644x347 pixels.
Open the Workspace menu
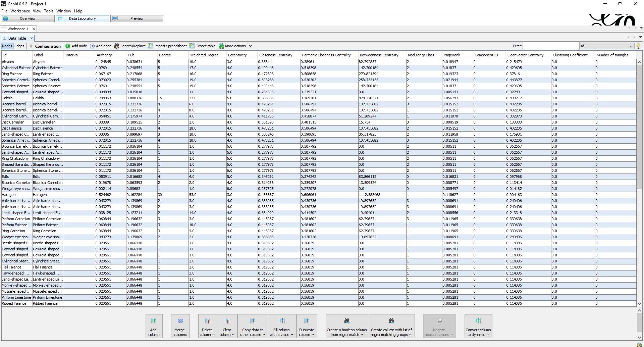(x=20, y=11)
